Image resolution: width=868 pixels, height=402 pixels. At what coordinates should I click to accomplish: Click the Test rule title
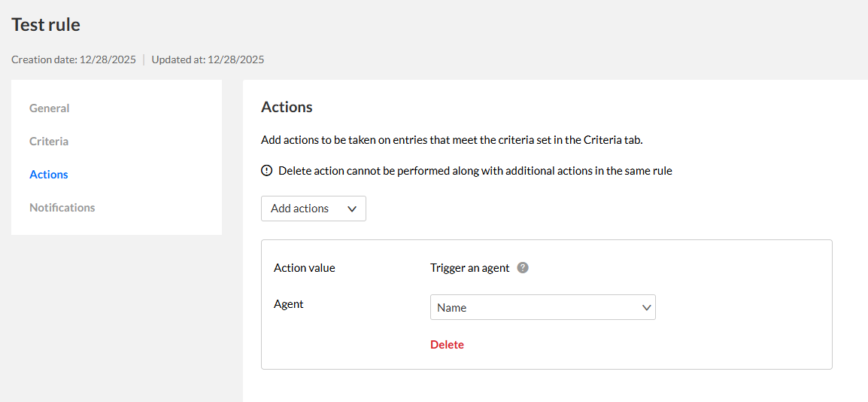coord(46,25)
